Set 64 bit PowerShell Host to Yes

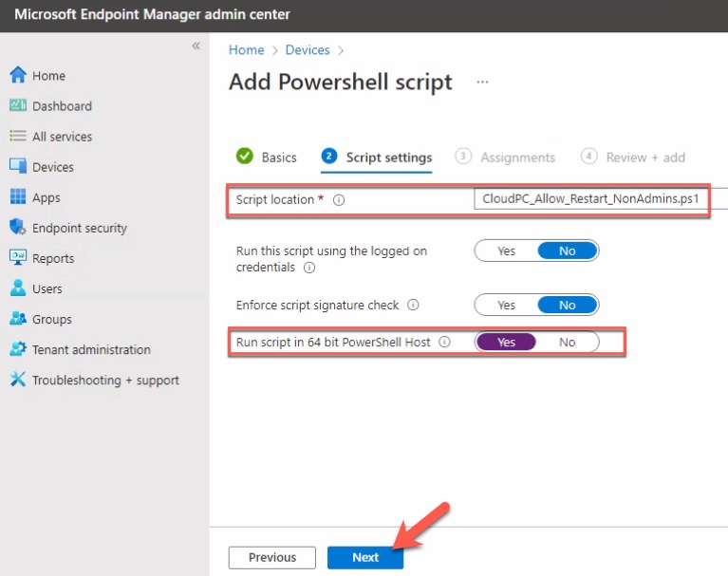(x=506, y=342)
